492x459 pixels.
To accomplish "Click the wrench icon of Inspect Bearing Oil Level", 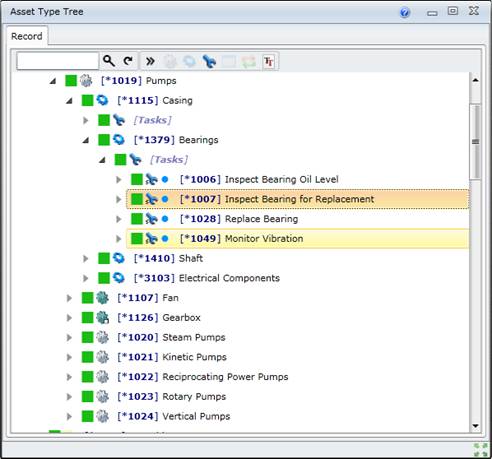I will 151,179.
